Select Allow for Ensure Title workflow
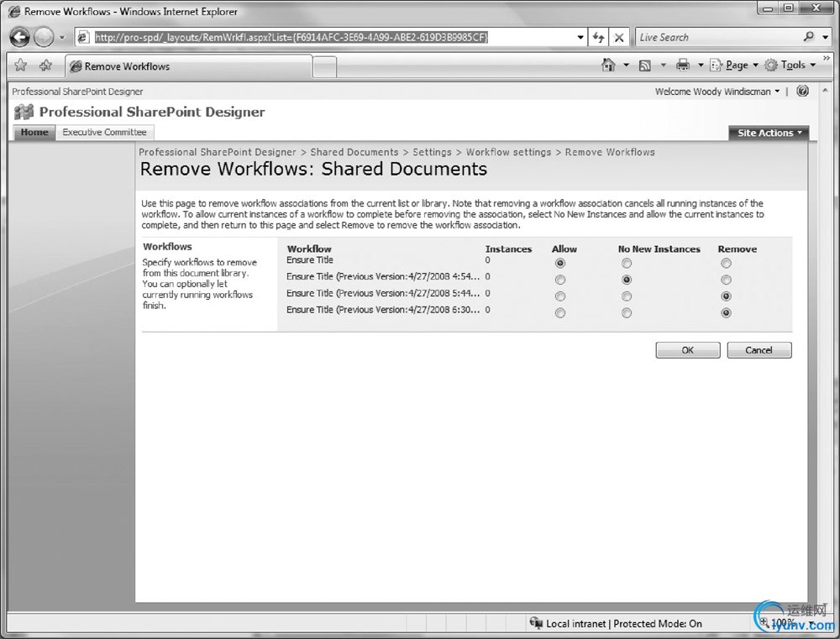The width and height of the screenshot is (840, 639). [x=559, y=263]
